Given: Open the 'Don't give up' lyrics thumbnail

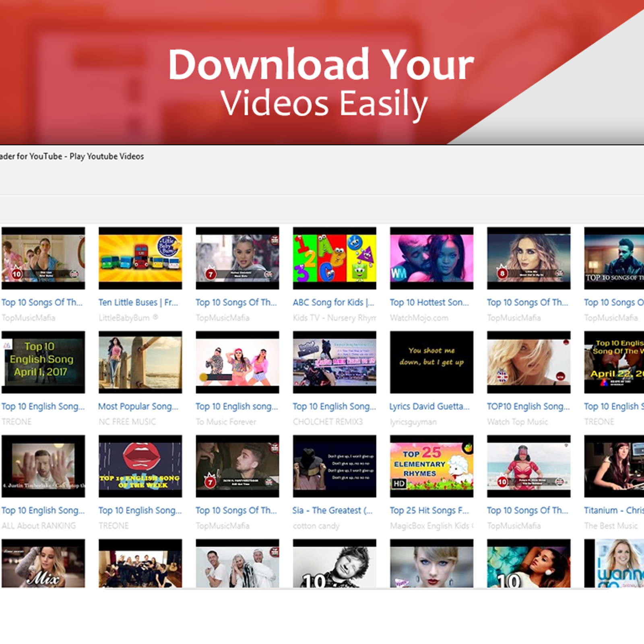Looking at the screenshot, I should coord(334,466).
